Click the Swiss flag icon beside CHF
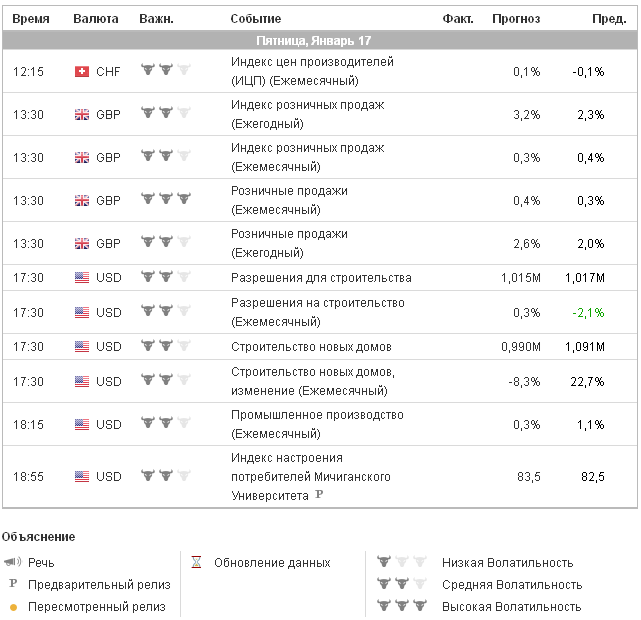This screenshot has width=641, height=620. [82, 71]
